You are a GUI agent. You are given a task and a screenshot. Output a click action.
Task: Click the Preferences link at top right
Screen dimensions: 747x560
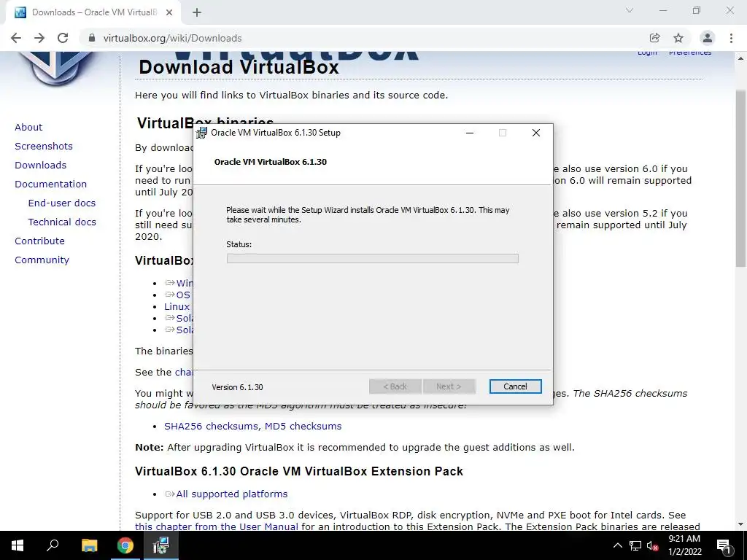pos(690,52)
